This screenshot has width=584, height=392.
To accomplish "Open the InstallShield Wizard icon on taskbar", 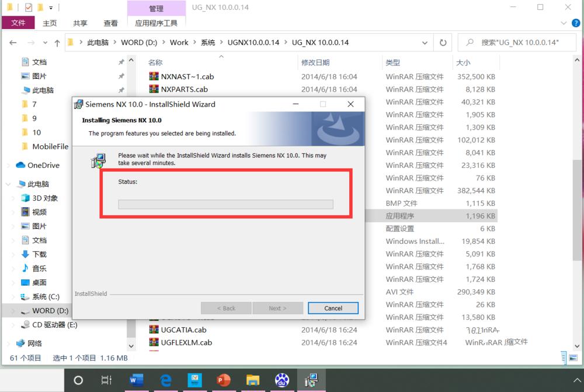I will [311, 381].
